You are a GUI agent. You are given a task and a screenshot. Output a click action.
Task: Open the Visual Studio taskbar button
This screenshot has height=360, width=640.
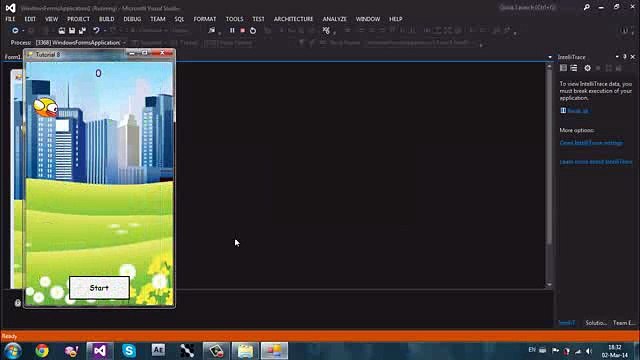tap(100, 351)
